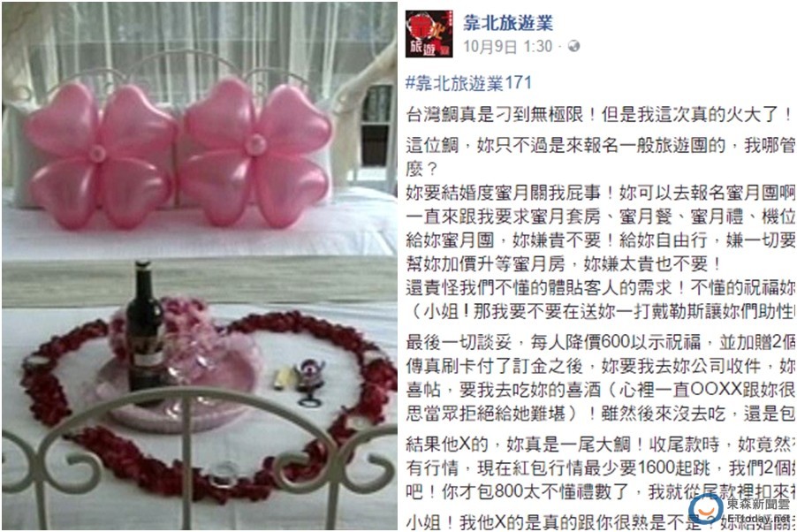Select the paragraph starting 結果他X的
This screenshot has height=532, width=797.
click(601, 467)
